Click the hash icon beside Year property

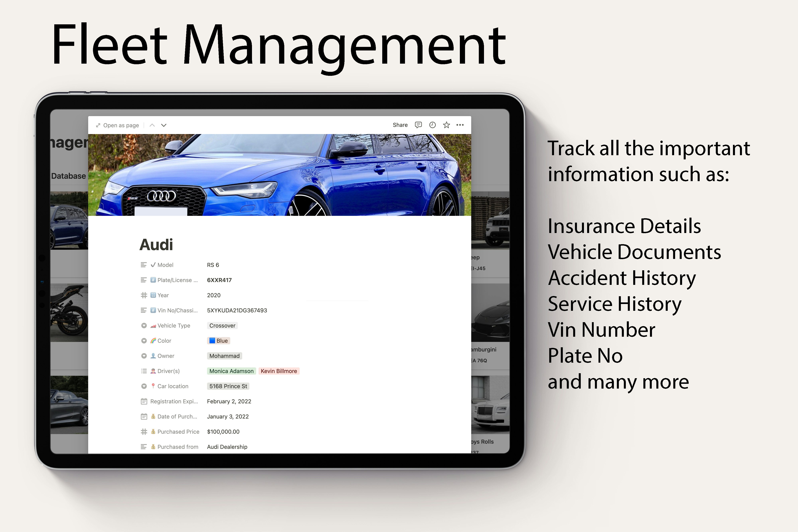tap(144, 295)
